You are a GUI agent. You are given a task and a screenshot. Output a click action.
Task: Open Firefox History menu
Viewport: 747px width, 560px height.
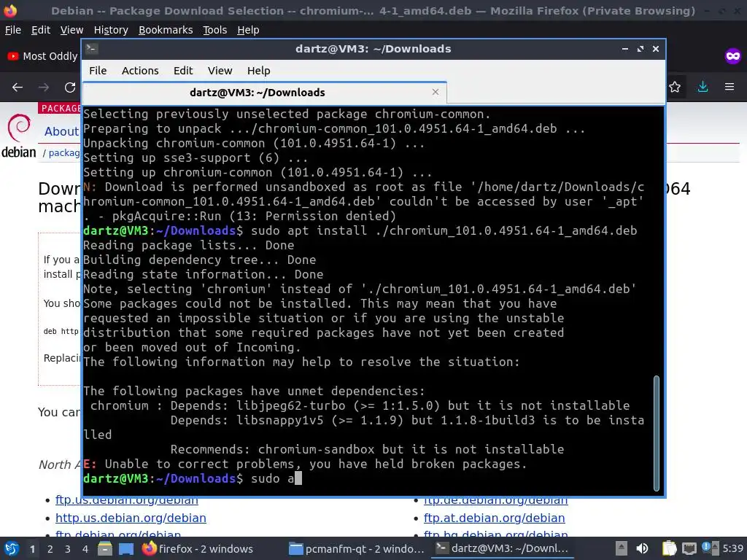[111, 30]
